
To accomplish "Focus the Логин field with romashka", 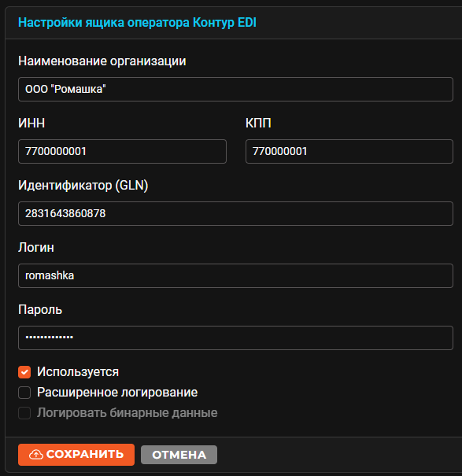I will (x=235, y=275).
